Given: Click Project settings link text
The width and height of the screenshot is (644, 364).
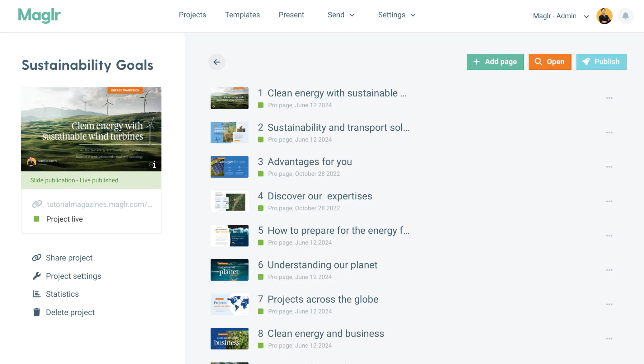Looking at the screenshot, I should [x=73, y=276].
